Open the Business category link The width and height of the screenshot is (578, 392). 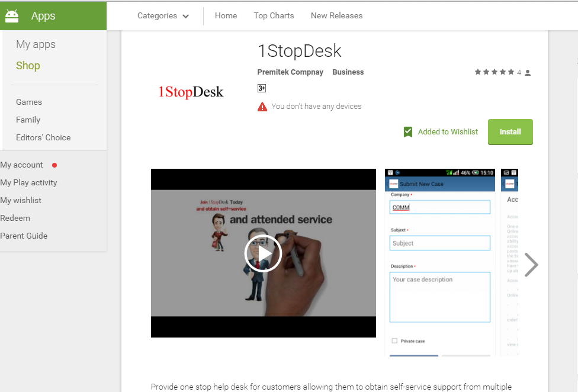pos(348,72)
